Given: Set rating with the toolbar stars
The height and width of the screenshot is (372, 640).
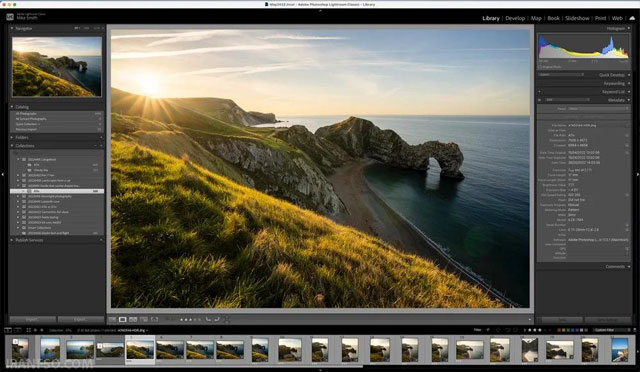Looking at the screenshot, I should [191, 319].
